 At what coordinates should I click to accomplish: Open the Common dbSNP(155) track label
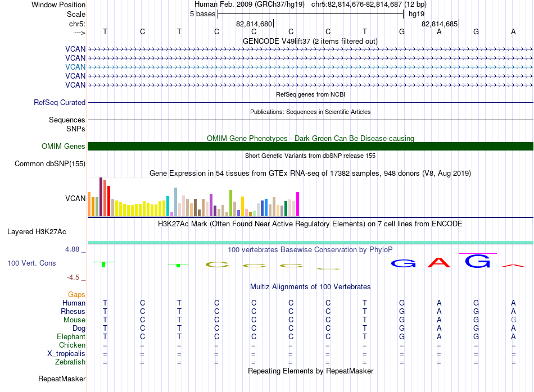[x=50, y=163]
